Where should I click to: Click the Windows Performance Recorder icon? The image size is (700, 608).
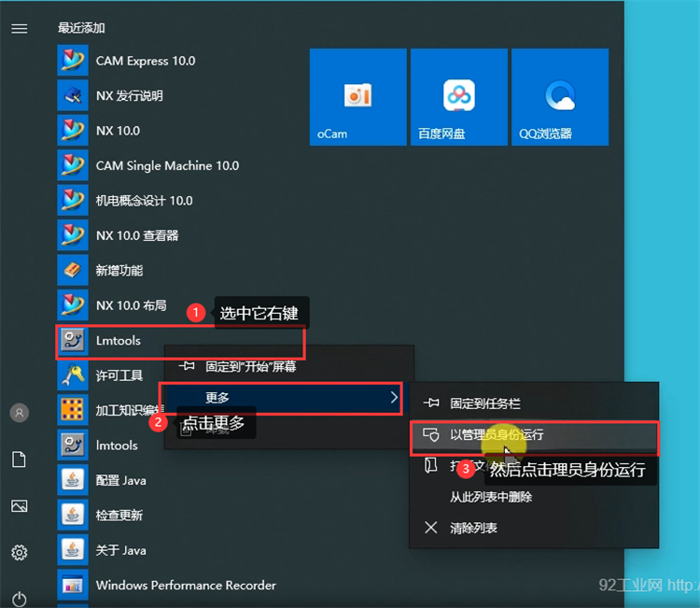[x=72, y=585]
